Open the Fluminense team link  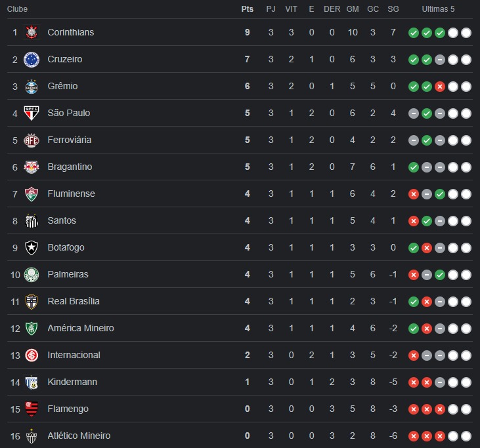(72, 193)
